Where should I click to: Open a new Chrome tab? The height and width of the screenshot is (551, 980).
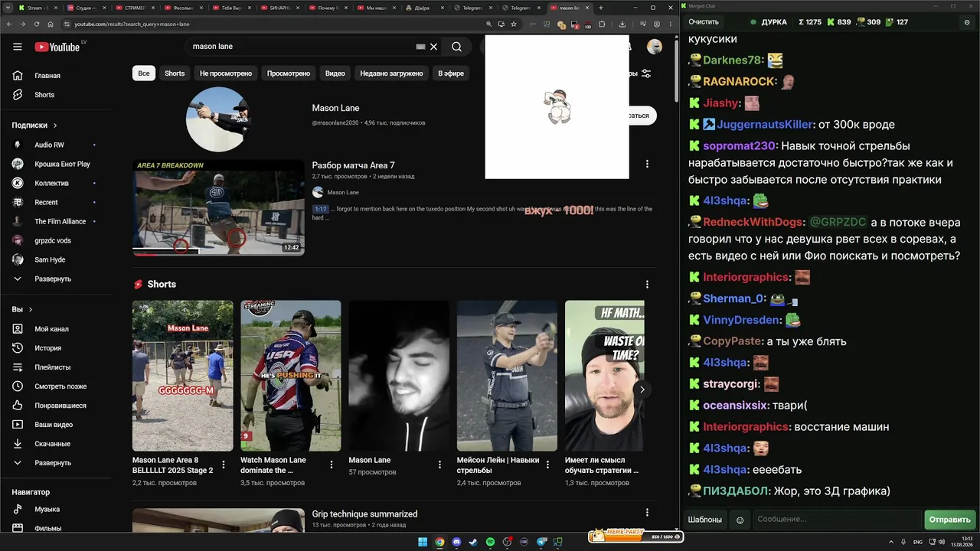click(601, 8)
